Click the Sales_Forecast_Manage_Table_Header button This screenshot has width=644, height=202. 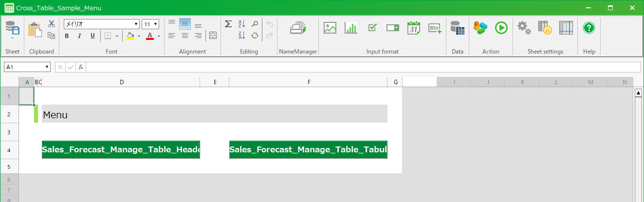[121, 150]
